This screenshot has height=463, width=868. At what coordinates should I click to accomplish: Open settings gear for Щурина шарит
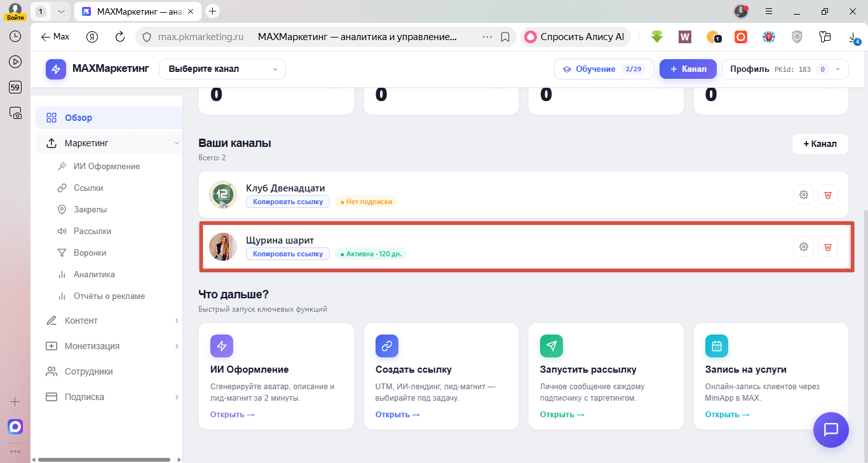[804, 247]
